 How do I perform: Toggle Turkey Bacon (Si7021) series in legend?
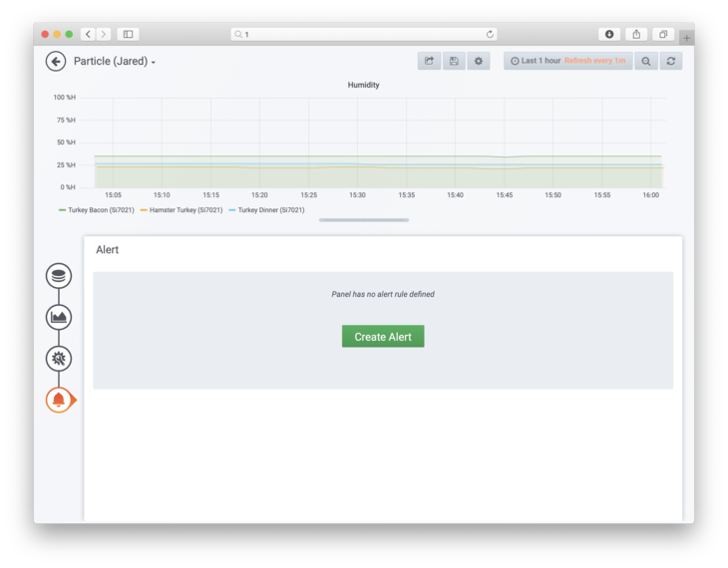pos(100,210)
